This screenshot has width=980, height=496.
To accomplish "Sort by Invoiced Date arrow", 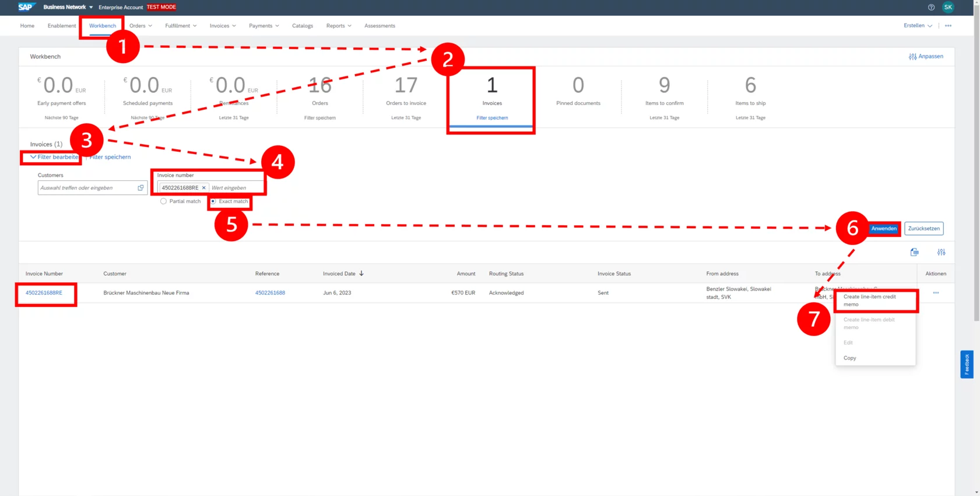I will [361, 273].
